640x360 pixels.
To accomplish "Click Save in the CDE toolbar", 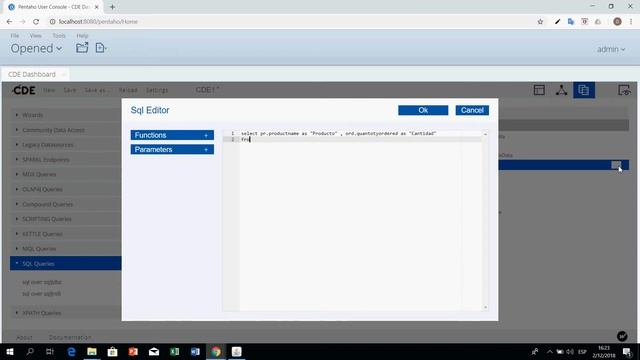I will (70, 90).
